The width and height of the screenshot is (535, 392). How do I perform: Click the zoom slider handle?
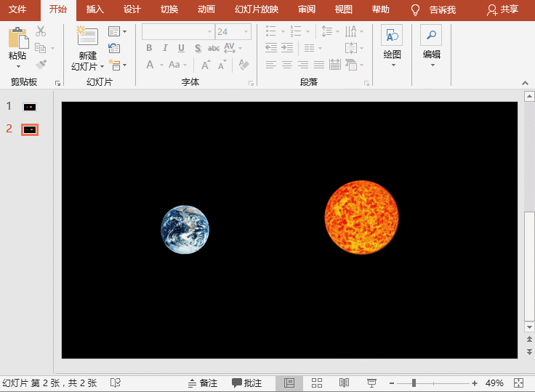(x=414, y=383)
